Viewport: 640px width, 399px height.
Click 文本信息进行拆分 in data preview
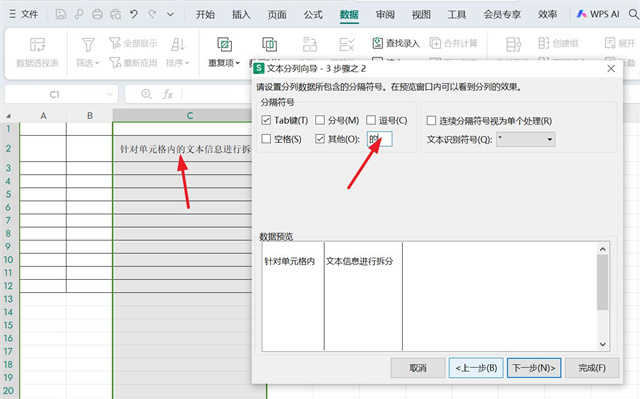point(359,261)
